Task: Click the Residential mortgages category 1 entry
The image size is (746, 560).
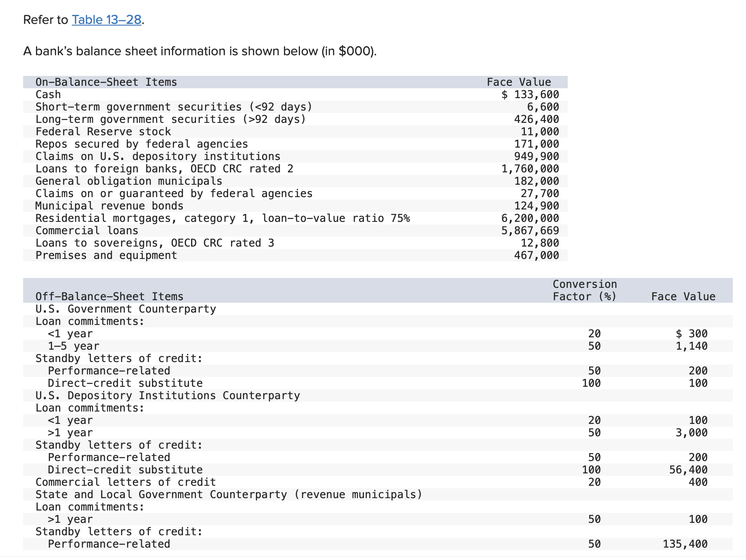Action: click(222, 218)
